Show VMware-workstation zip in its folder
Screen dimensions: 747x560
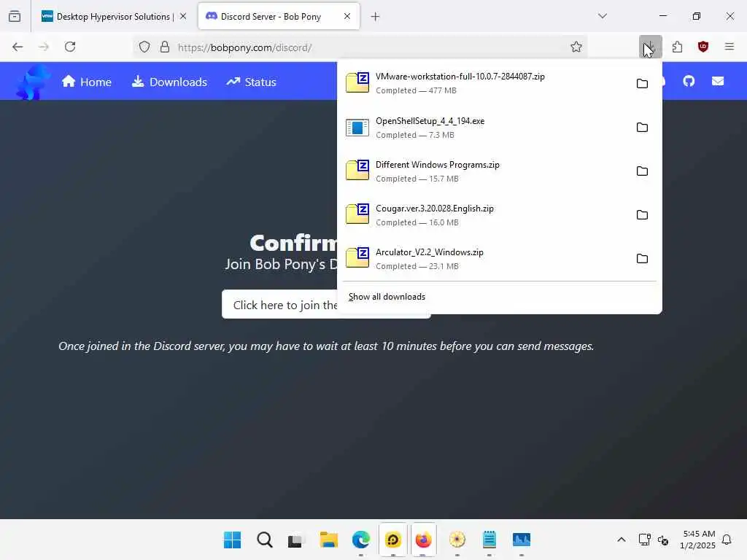(x=642, y=83)
